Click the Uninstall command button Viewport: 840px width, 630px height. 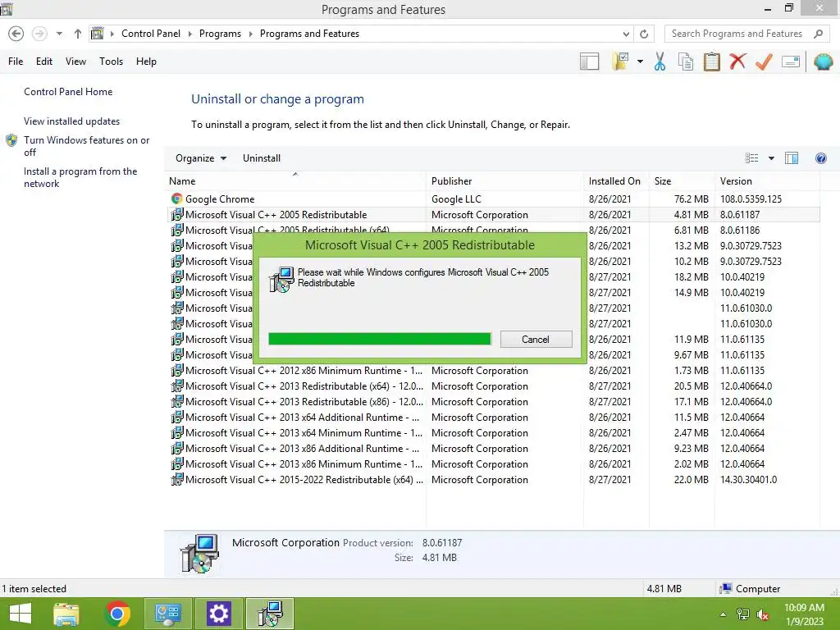pos(262,158)
